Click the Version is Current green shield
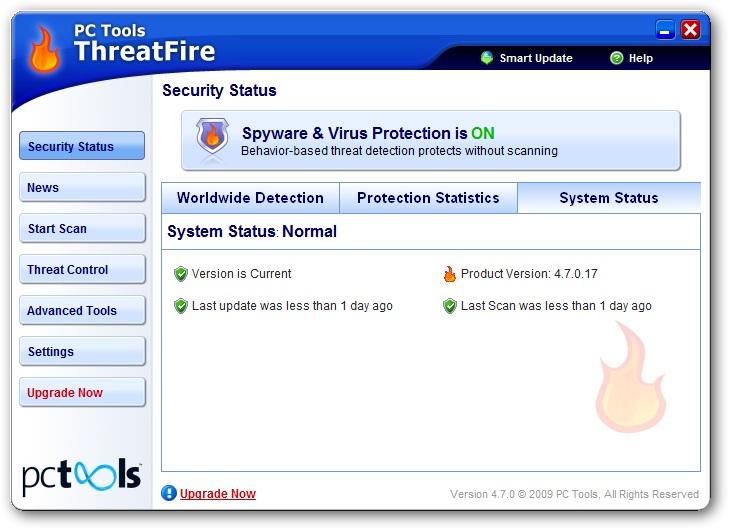Viewport: 730px width, 530px height. click(x=181, y=274)
